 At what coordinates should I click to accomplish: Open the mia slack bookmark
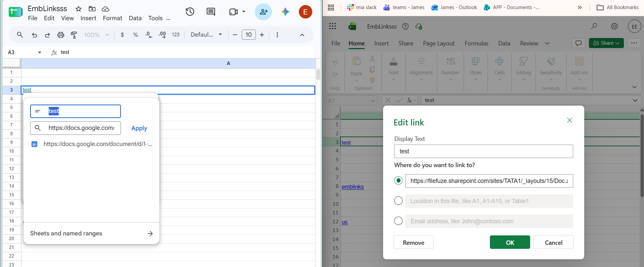click(x=362, y=7)
